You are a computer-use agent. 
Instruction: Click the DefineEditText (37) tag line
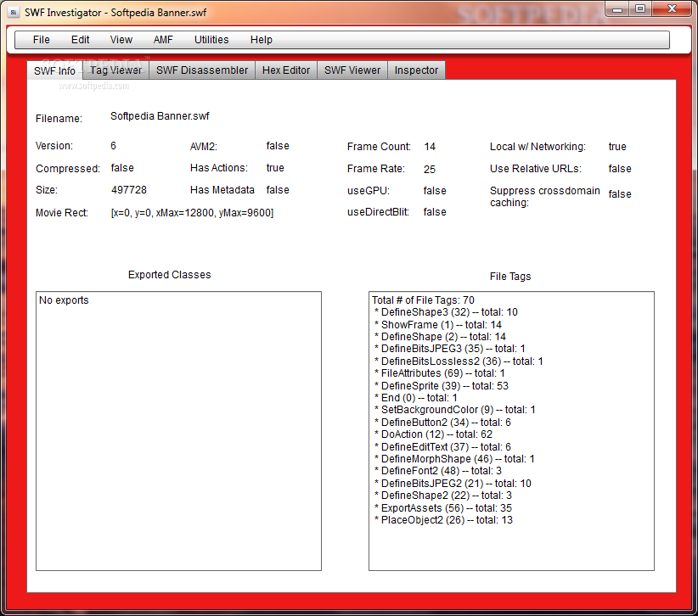pos(443,446)
